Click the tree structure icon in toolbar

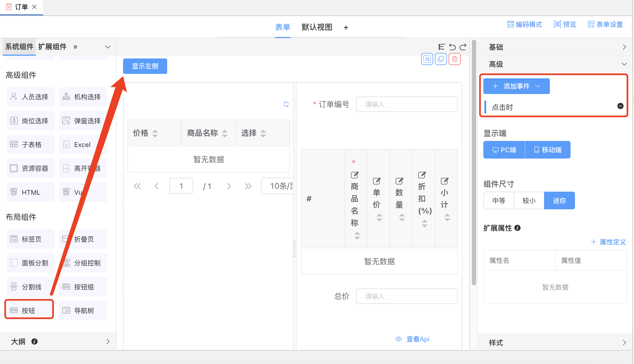click(441, 47)
